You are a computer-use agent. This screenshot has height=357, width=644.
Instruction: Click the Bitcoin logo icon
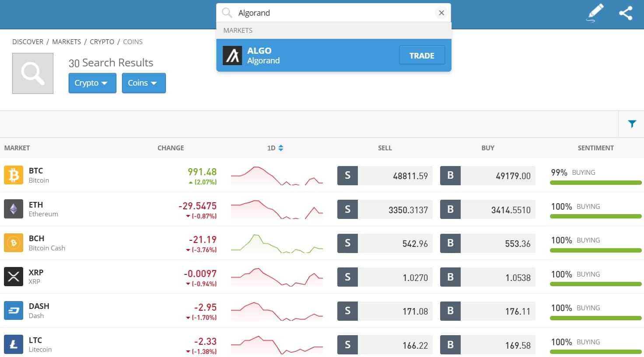14,175
